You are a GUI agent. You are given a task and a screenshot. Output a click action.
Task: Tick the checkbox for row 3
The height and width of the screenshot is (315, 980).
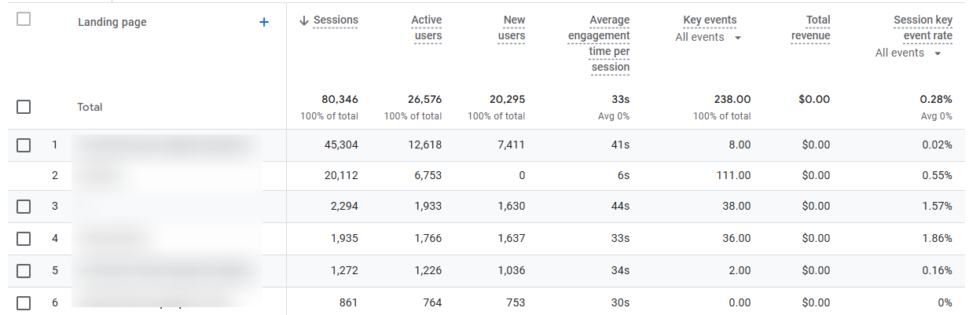(24, 207)
